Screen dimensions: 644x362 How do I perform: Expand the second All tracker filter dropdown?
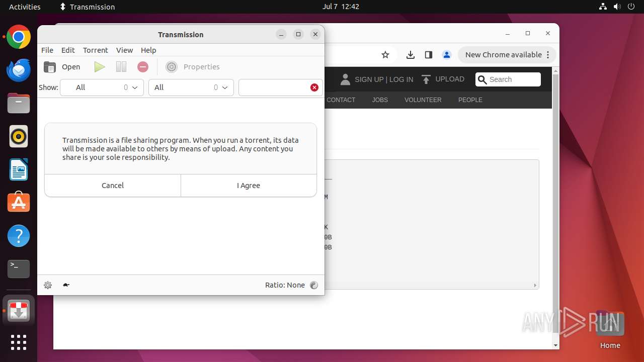pyautogui.click(x=191, y=87)
